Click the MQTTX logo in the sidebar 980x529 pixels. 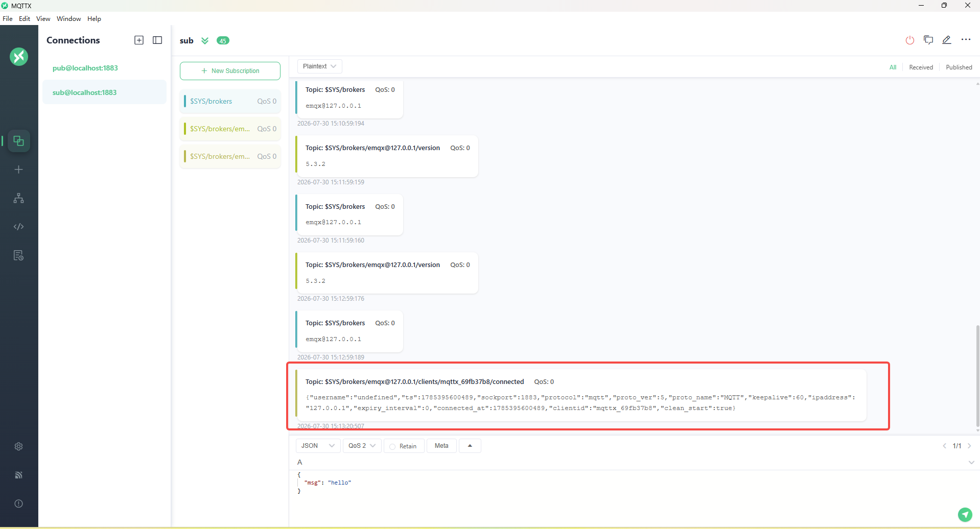point(19,57)
